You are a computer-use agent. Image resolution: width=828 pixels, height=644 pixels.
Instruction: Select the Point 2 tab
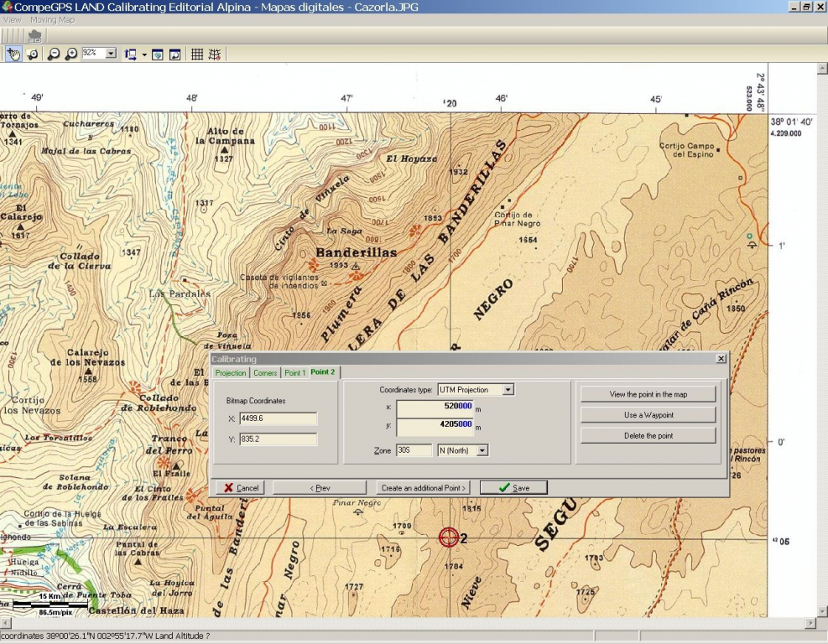[323, 372]
